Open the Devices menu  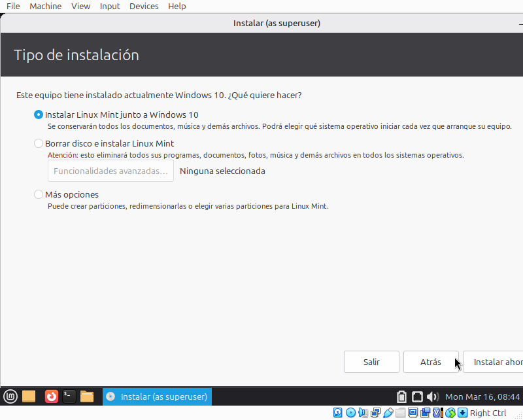pyautogui.click(x=144, y=7)
